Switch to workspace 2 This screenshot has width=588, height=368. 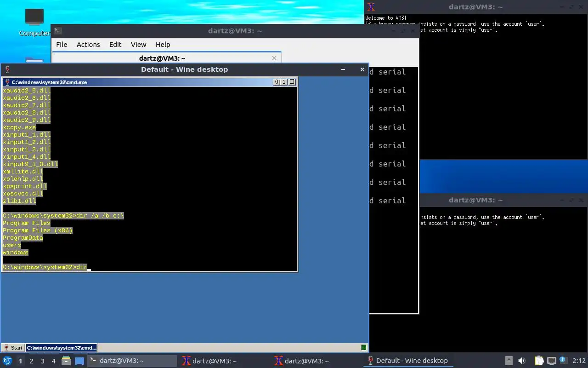point(31,361)
